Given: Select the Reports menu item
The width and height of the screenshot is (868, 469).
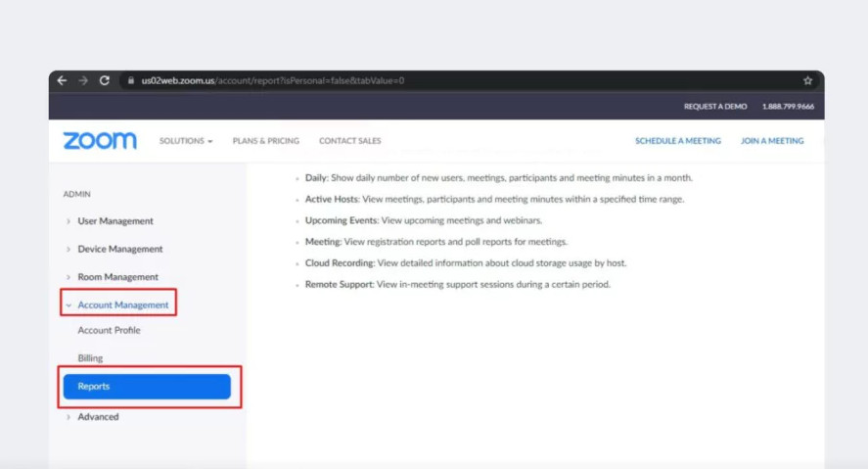Looking at the screenshot, I should click(147, 387).
